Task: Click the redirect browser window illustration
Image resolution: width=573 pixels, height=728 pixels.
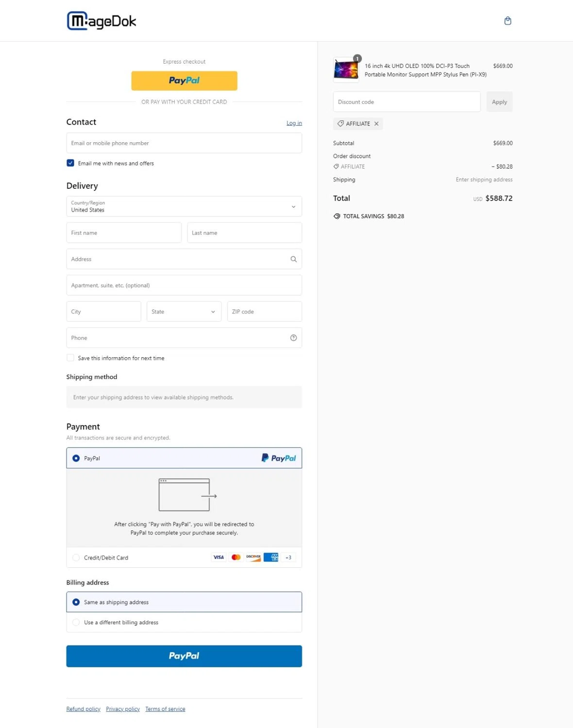Action: pyautogui.click(x=187, y=495)
